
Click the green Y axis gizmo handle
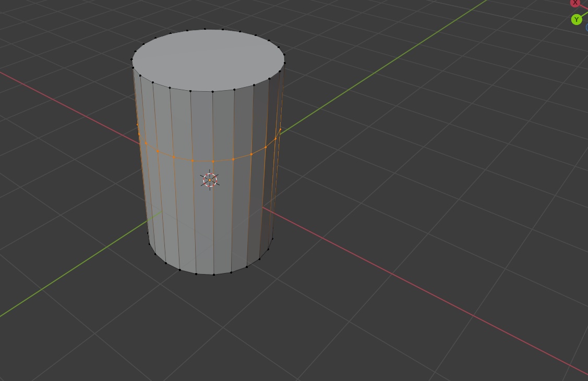click(577, 19)
